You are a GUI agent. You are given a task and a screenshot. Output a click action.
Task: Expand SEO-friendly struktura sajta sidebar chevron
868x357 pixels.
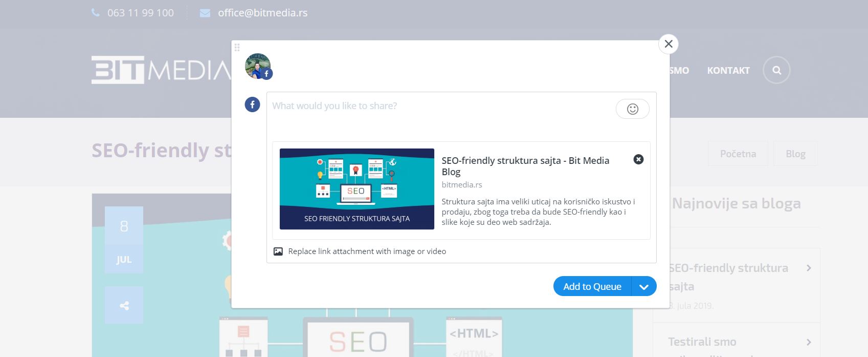click(x=808, y=268)
